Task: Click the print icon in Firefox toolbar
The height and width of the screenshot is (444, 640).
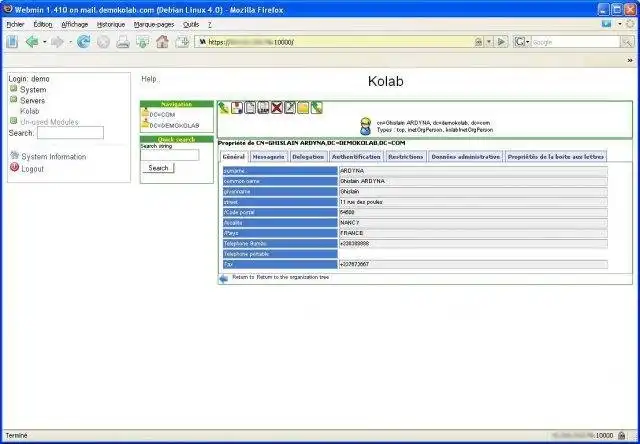Action: point(123,42)
